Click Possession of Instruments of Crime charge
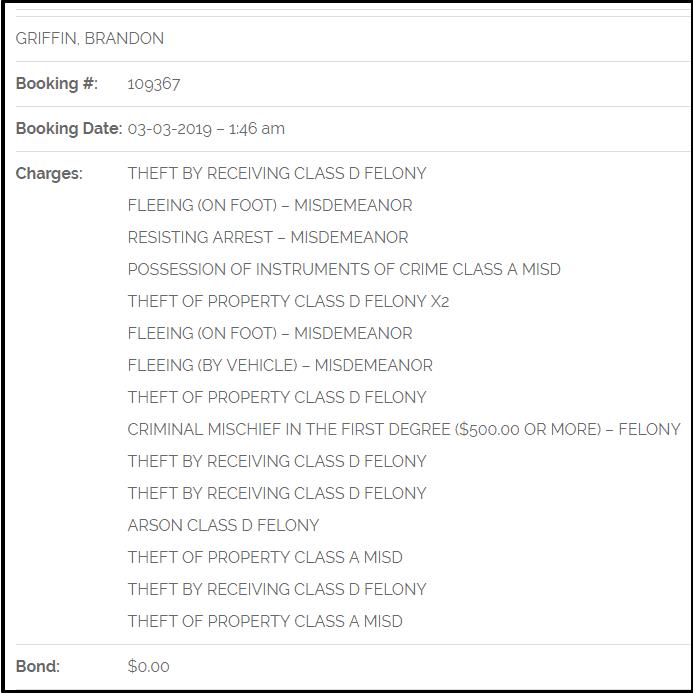693x693 pixels. click(x=344, y=270)
